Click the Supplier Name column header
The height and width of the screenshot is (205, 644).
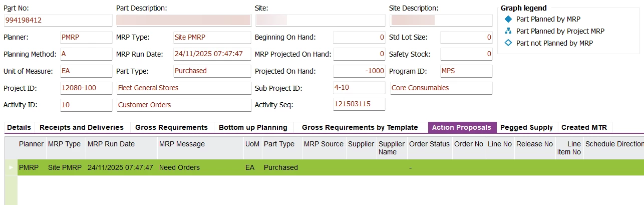[391, 148]
